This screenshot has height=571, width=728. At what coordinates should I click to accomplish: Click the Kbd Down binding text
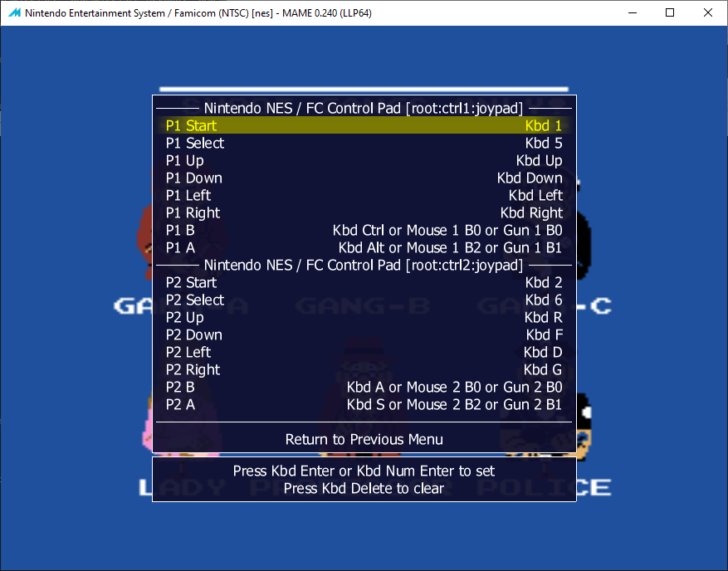tap(530, 178)
